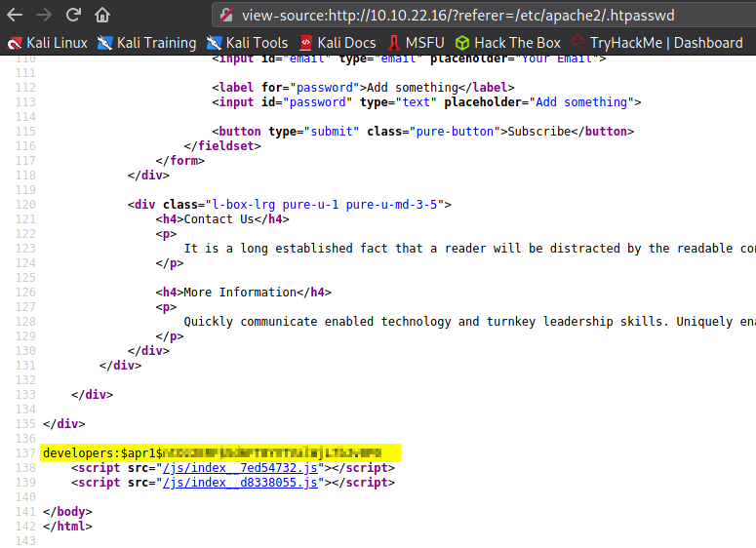Viewport: 756px width, 548px height.
Task: Go back using the back arrow
Action: click(16, 16)
